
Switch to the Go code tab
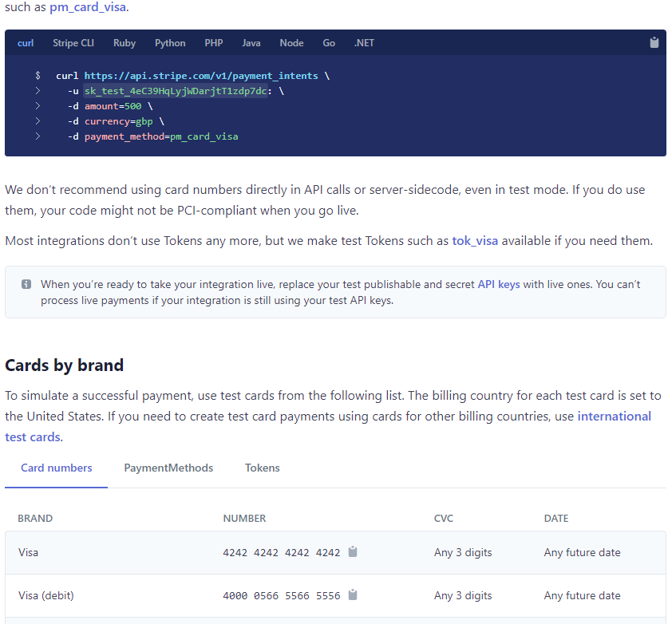click(x=329, y=43)
